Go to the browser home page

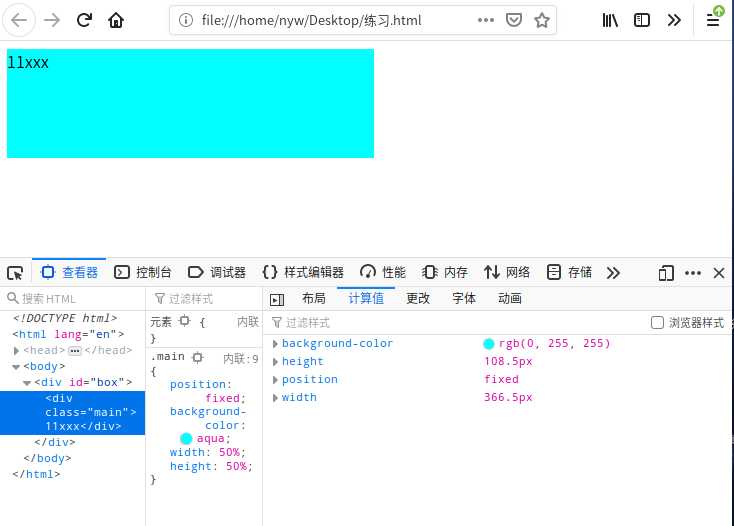click(117, 20)
